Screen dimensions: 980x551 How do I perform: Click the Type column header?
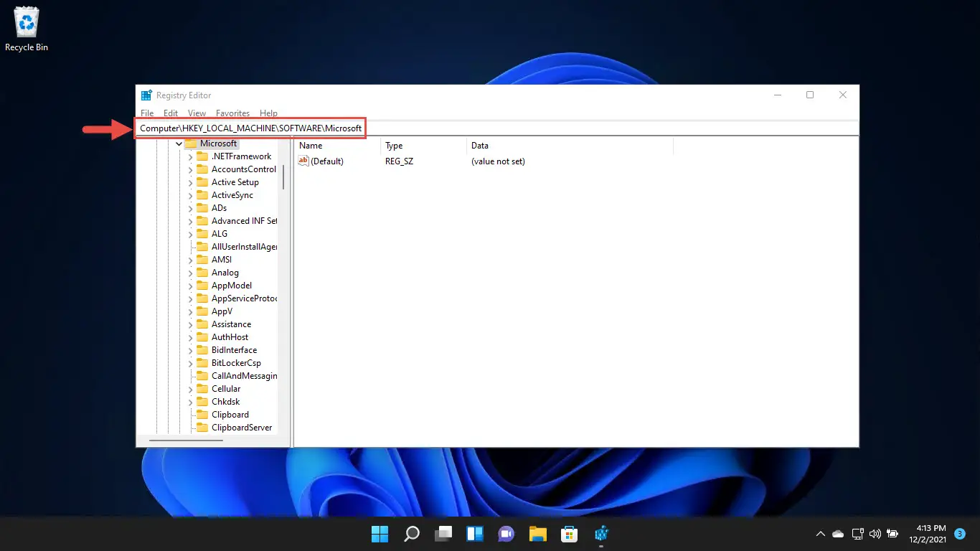(423, 146)
